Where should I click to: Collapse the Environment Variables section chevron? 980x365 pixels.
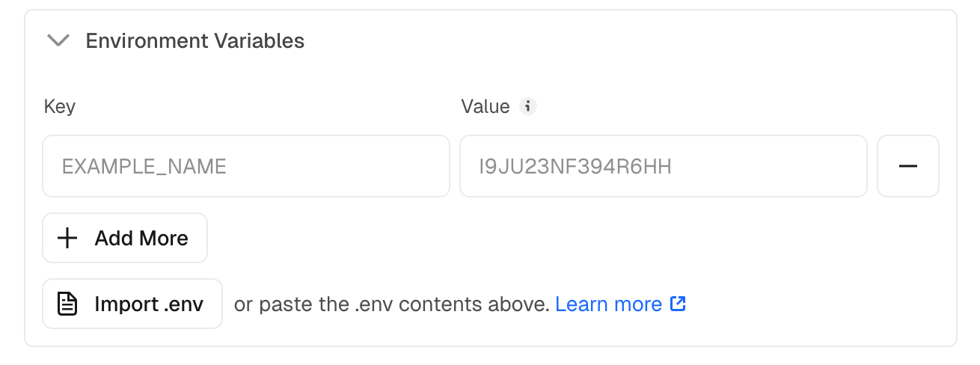(58, 40)
